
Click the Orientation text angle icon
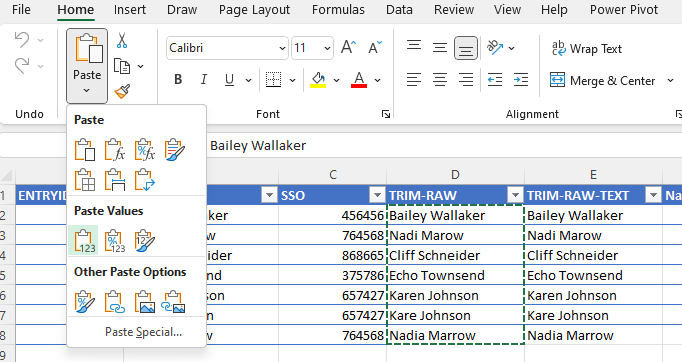pyautogui.click(x=495, y=47)
